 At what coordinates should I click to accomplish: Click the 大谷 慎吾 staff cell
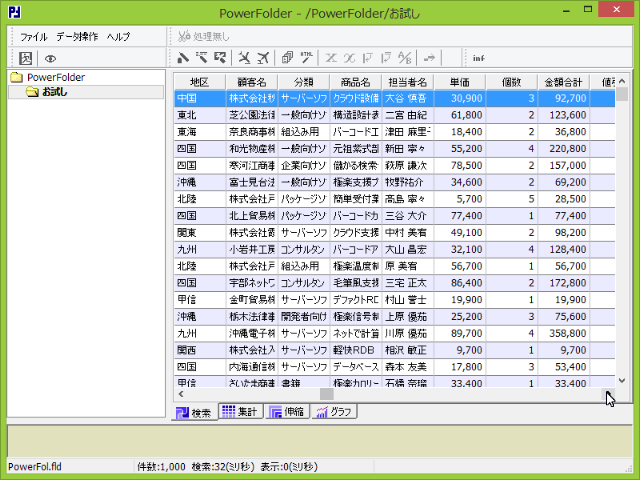coord(408,98)
